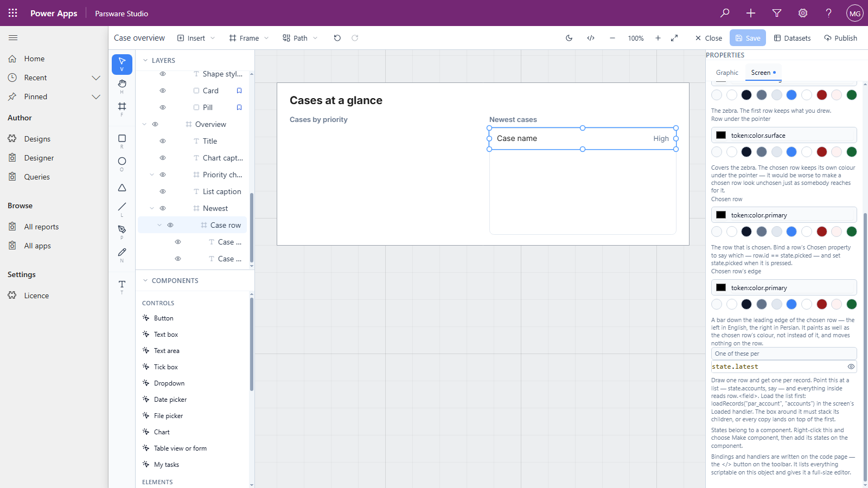Screen dimensions: 868x488
Task: Click the token:color.surface colour field
Action: pyautogui.click(x=784, y=135)
